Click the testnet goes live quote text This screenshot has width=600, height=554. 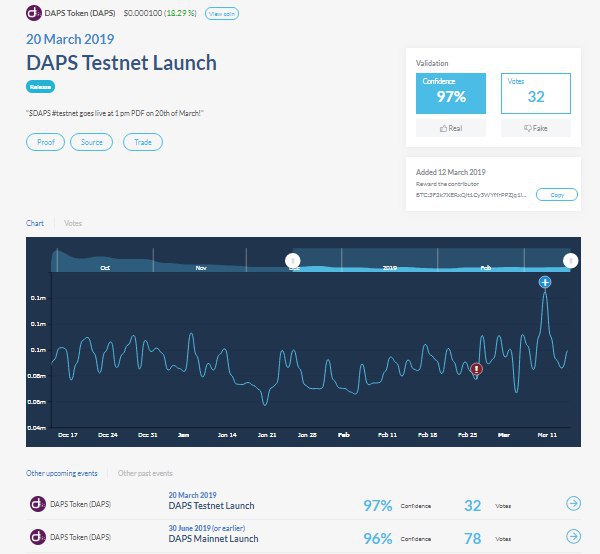115,113
